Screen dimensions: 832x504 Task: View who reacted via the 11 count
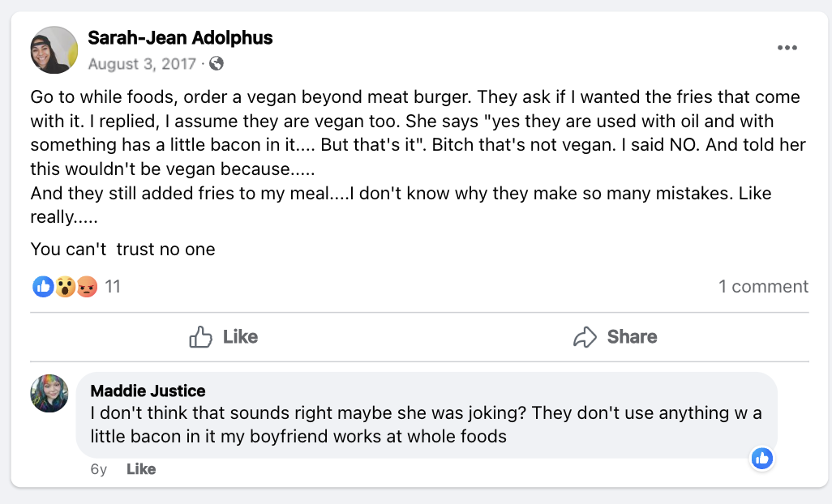point(113,286)
